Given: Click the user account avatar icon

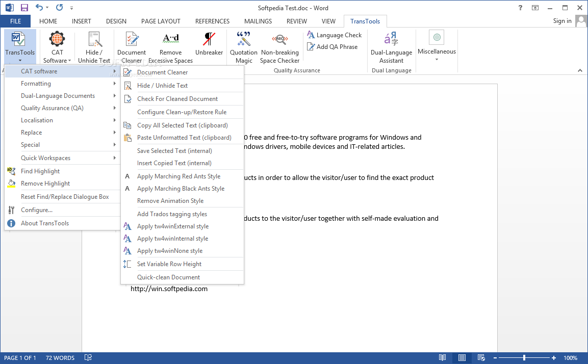Looking at the screenshot, I should pos(581,21).
